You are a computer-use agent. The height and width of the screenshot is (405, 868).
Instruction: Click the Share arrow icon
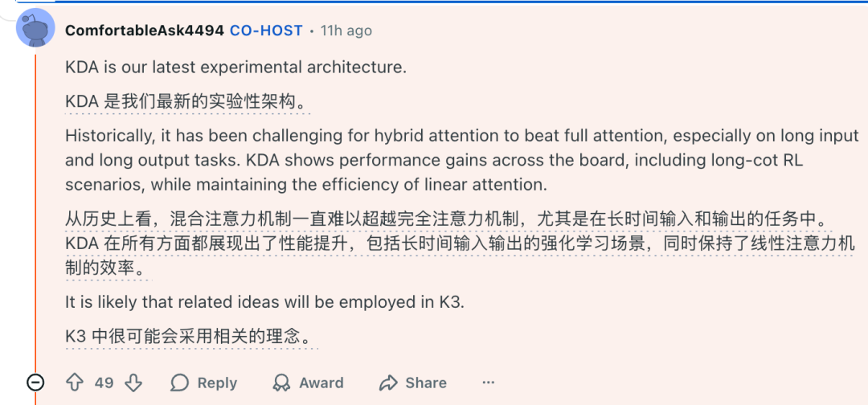point(389,382)
